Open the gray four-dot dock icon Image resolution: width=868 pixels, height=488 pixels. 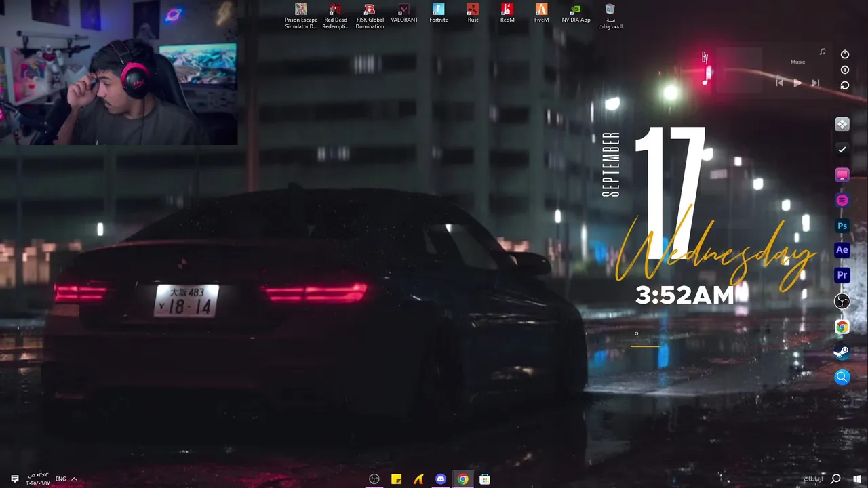842,124
